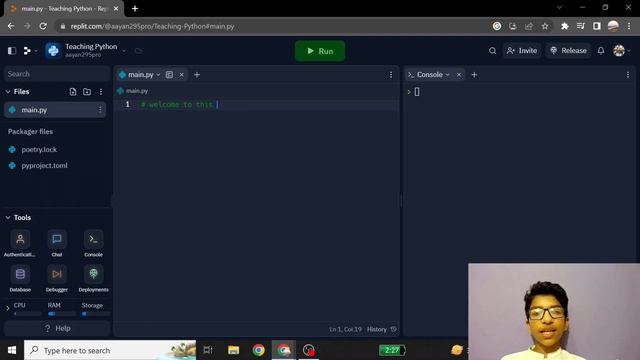Close the Console tab

459,75
